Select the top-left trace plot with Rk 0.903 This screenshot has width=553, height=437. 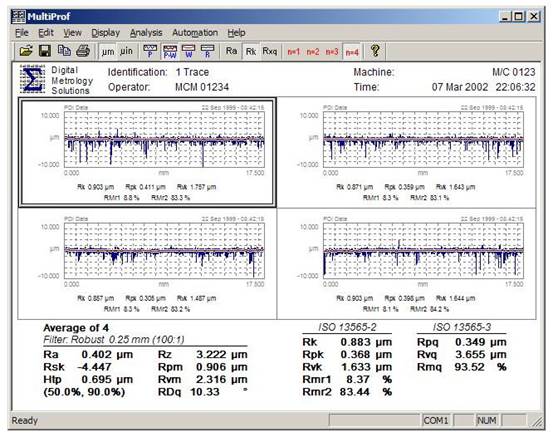(147, 152)
